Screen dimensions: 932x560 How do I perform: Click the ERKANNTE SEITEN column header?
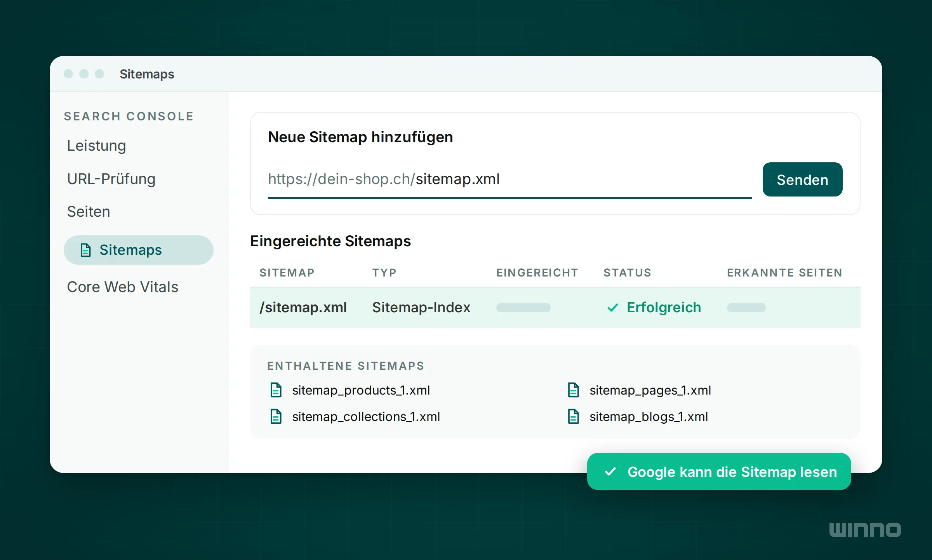(x=784, y=273)
